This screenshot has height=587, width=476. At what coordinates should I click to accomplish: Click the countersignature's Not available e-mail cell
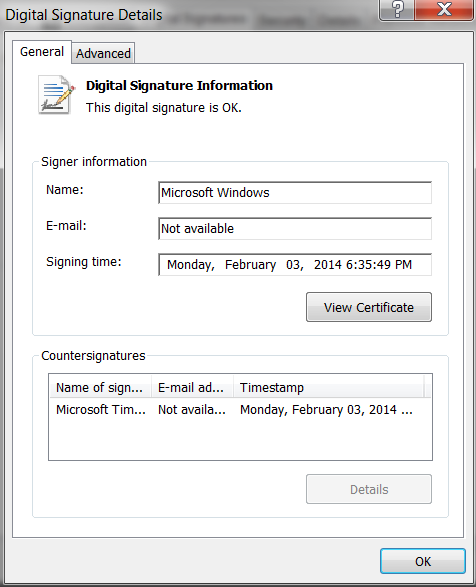click(192, 410)
